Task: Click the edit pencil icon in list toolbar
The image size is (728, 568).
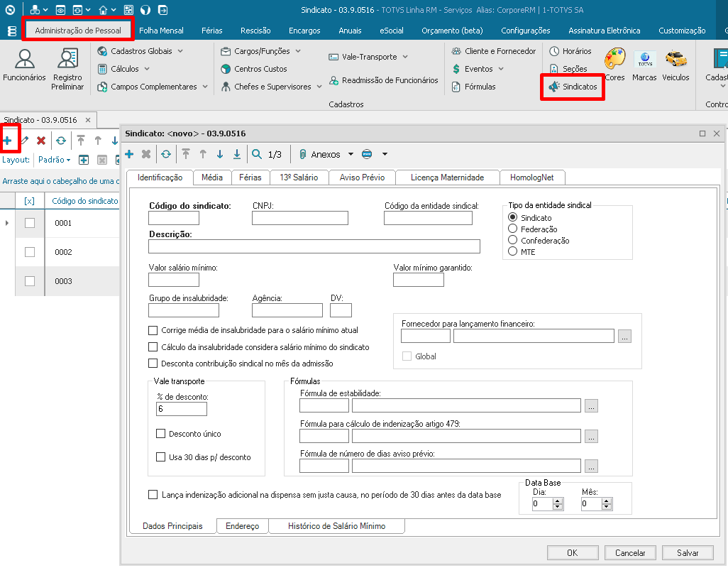Action: [x=25, y=141]
